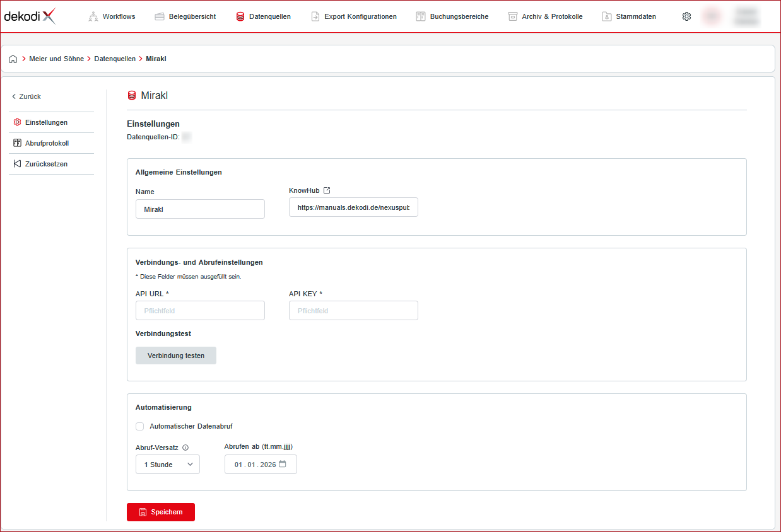Select Zurücksetzen in the sidebar

[51, 164]
